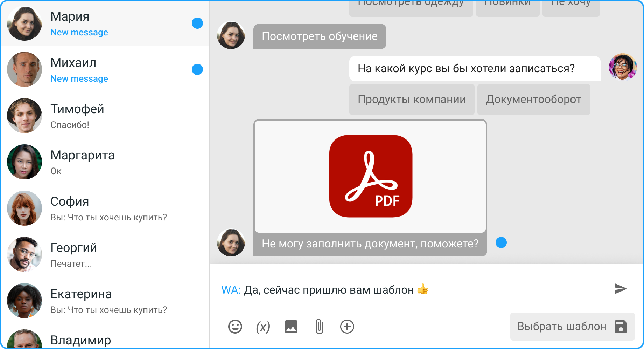
Task: Click New message under Михаил
Action: pos(79,79)
